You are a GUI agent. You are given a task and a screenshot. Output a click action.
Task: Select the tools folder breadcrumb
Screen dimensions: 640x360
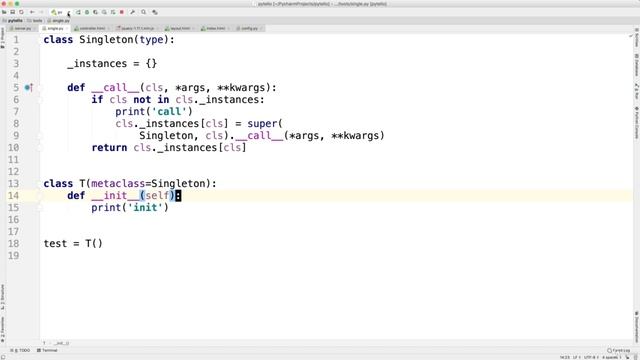click(35, 20)
